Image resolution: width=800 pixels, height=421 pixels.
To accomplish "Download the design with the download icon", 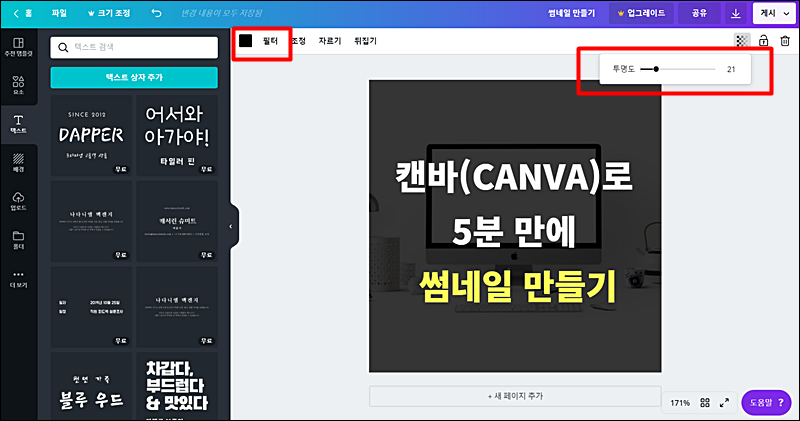I will point(736,13).
